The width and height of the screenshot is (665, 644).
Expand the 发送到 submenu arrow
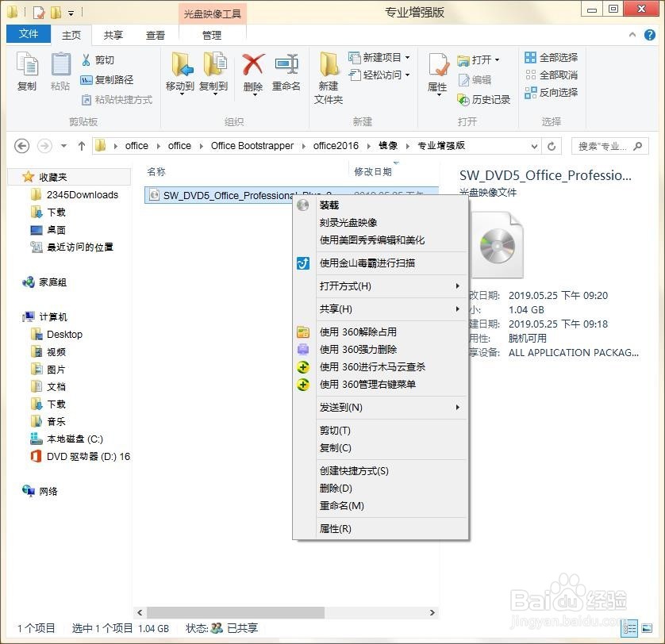click(x=459, y=408)
